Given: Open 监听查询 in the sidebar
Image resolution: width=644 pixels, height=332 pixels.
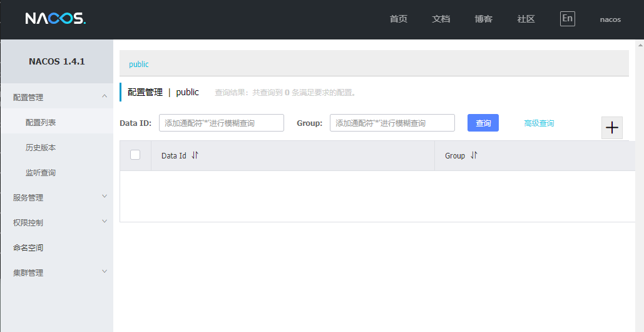Looking at the screenshot, I should (x=41, y=172).
